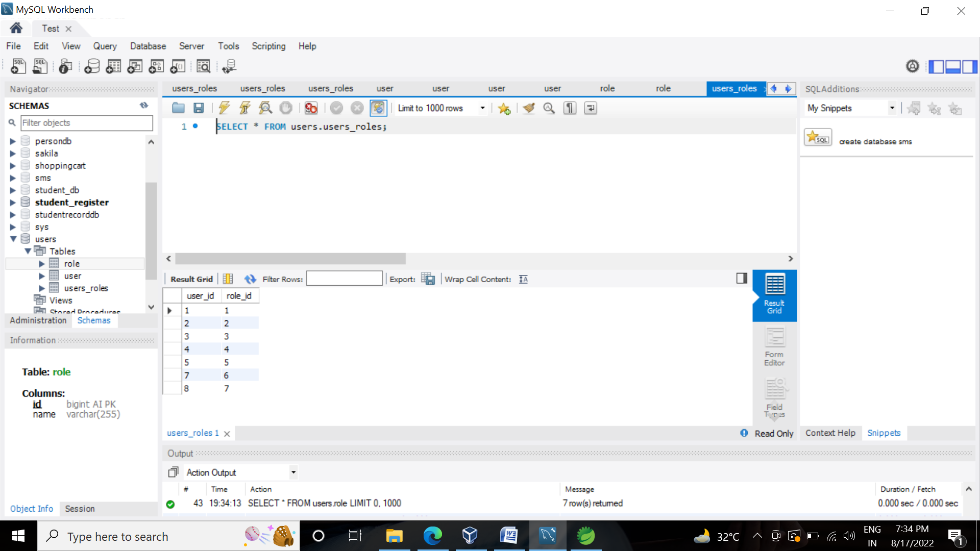Switch to the Administration tab

tap(38, 320)
